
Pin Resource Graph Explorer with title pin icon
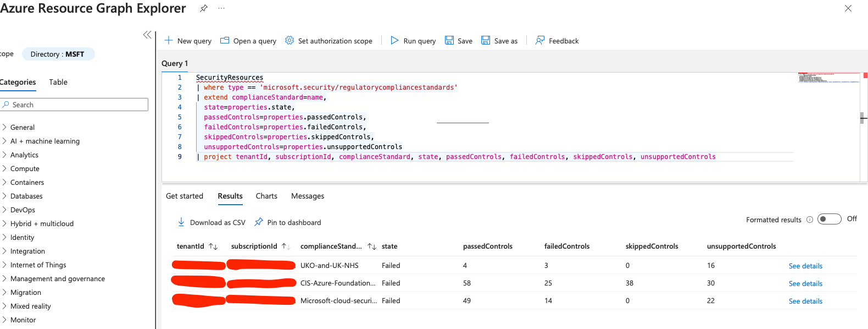click(x=204, y=8)
